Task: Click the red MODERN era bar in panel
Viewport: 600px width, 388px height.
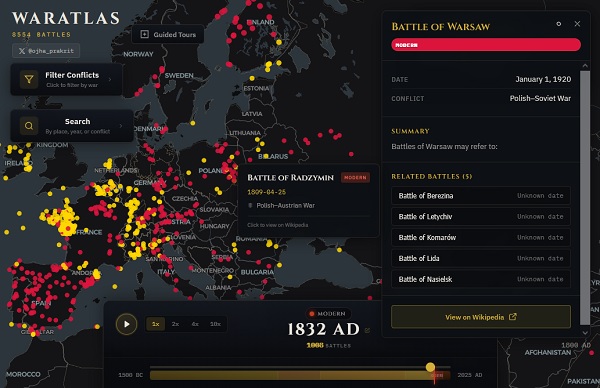Action: tap(486, 45)
